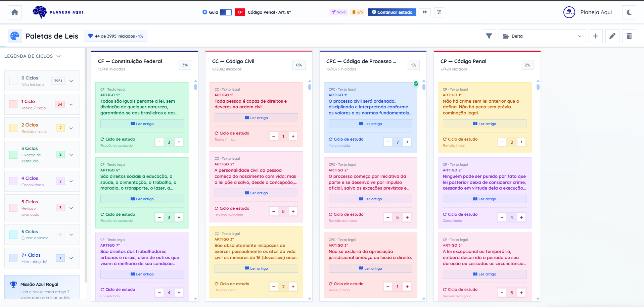This screenshot has width=644, height=307.
Task: Open the study settings sliders icon
Action: point(439,12)
